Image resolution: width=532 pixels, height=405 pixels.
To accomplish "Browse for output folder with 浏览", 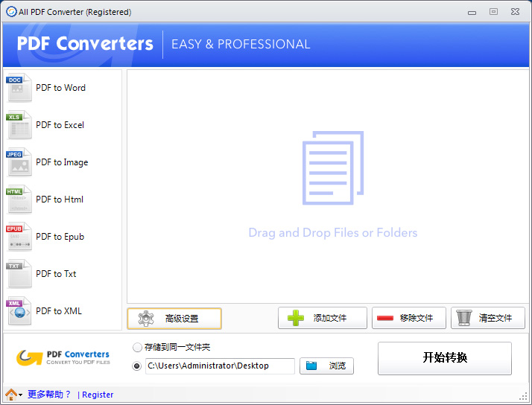I will (x=326, y=366).
